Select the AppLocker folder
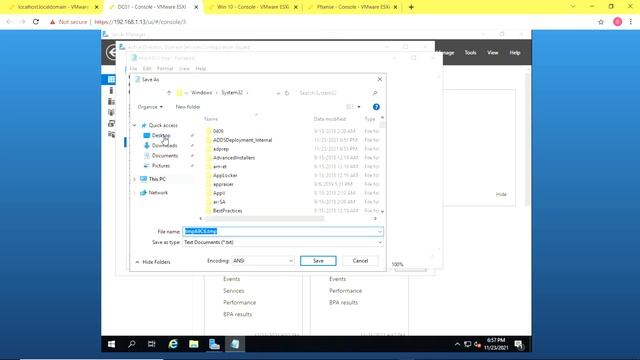Screen dimensions: 640x360 (225, 176)
